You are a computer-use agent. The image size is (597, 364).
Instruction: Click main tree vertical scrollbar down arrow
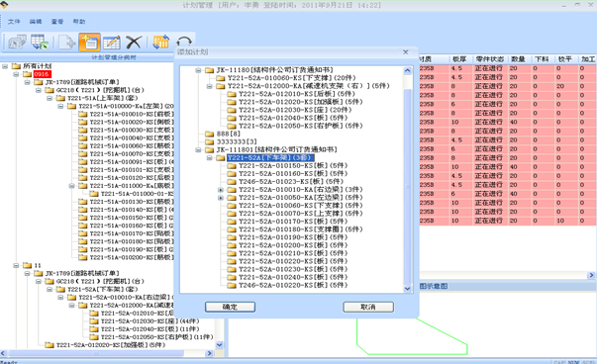[x=220, y=345]
